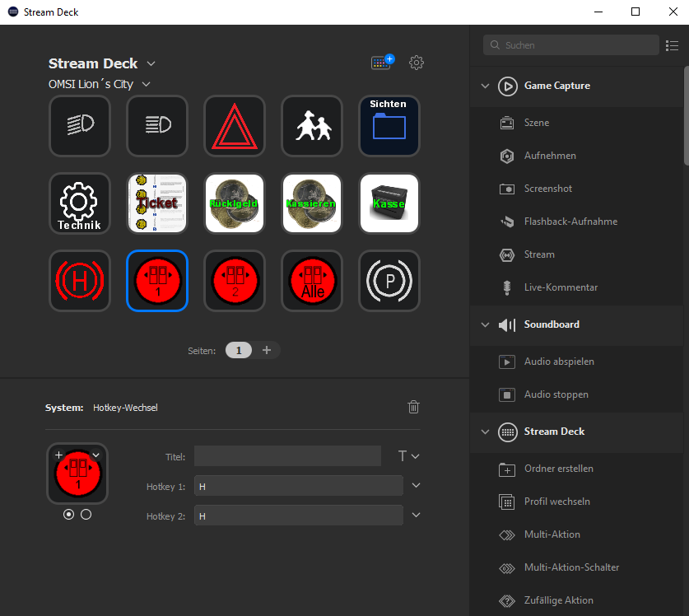The width and height of the screenshot is (689, 616).
Task: Click the Technik gear key
Action: tap(80, 203)
